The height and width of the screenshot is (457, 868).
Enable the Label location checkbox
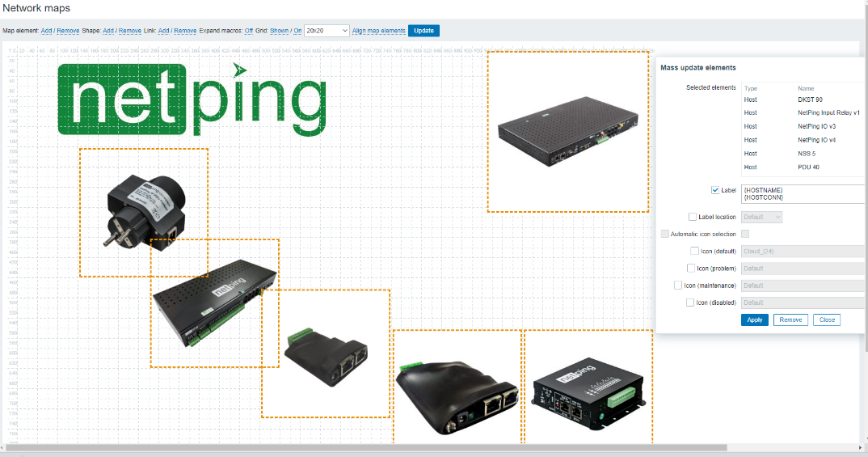693,217
